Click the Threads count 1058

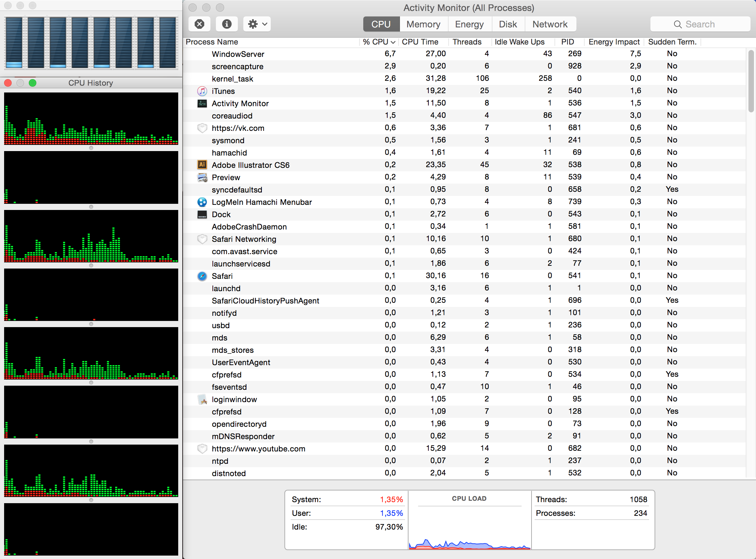click(638, 499)
